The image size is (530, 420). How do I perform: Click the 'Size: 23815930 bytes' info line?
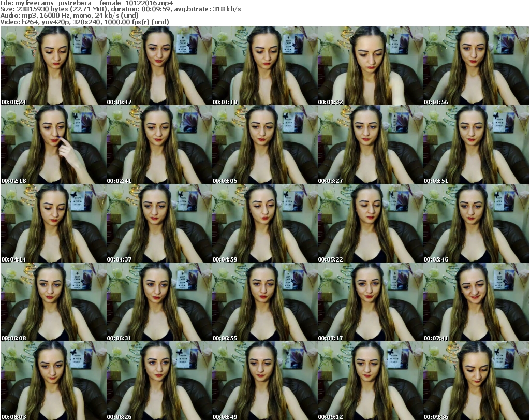pos(121,9)
